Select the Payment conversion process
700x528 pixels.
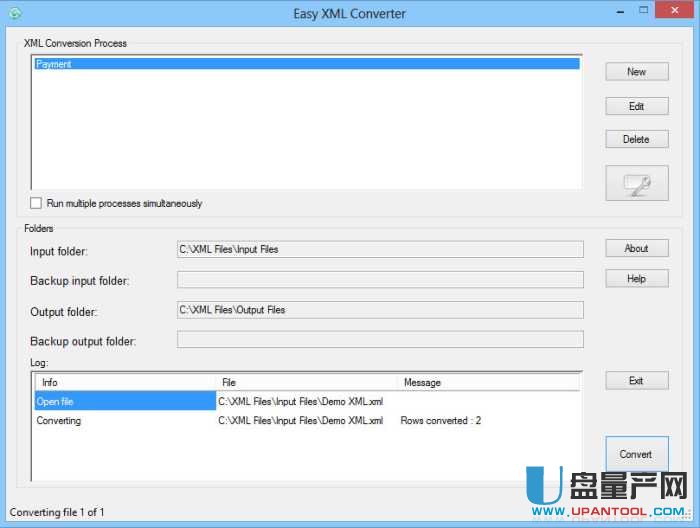tap(305, 64)
